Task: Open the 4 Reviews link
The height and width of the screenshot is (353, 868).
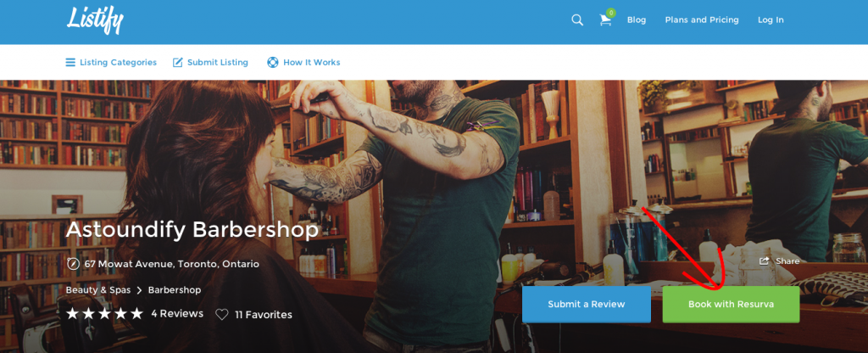Action: [x=177, y=314]
